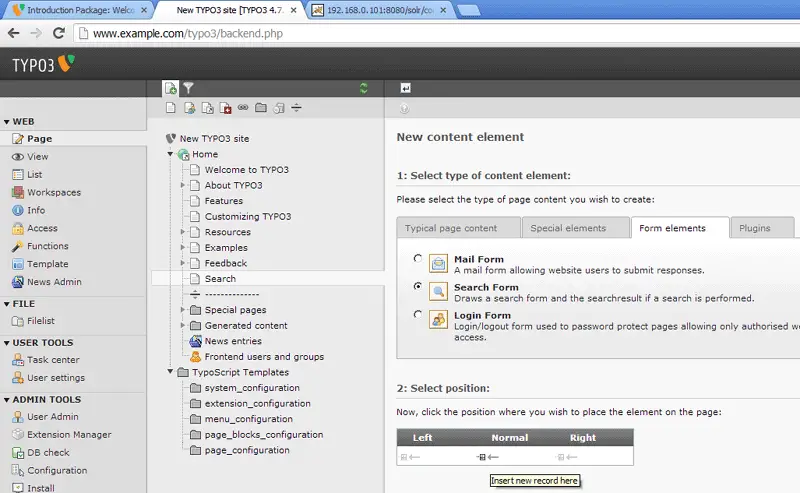Screen dimensions: 800x493
Task: Collapse the ADMIN TOOLS module group
Action: pyautogui.click(x=7, y=400)
